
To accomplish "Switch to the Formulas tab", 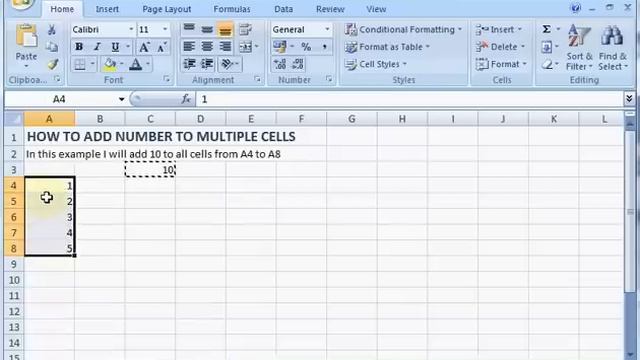I will (232, 9).
